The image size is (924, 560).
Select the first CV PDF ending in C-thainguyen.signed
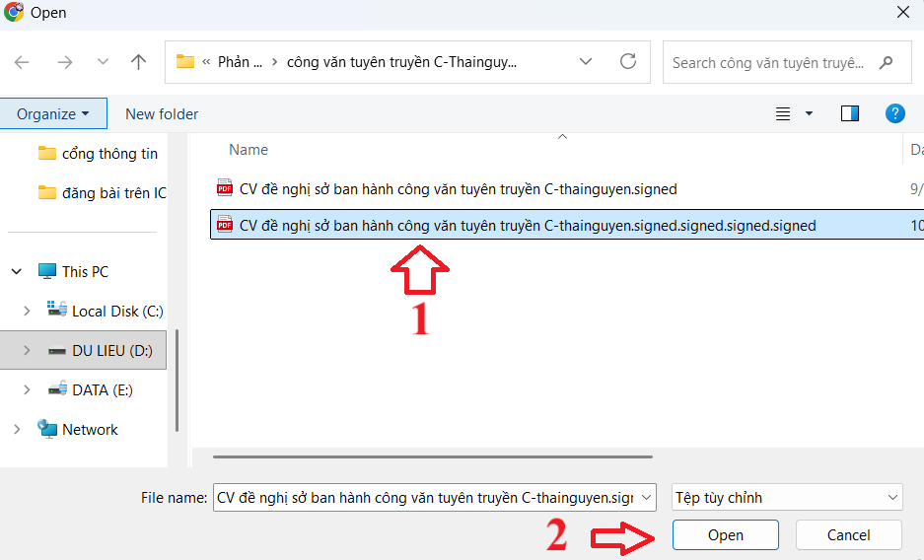[x=458, y=188]
